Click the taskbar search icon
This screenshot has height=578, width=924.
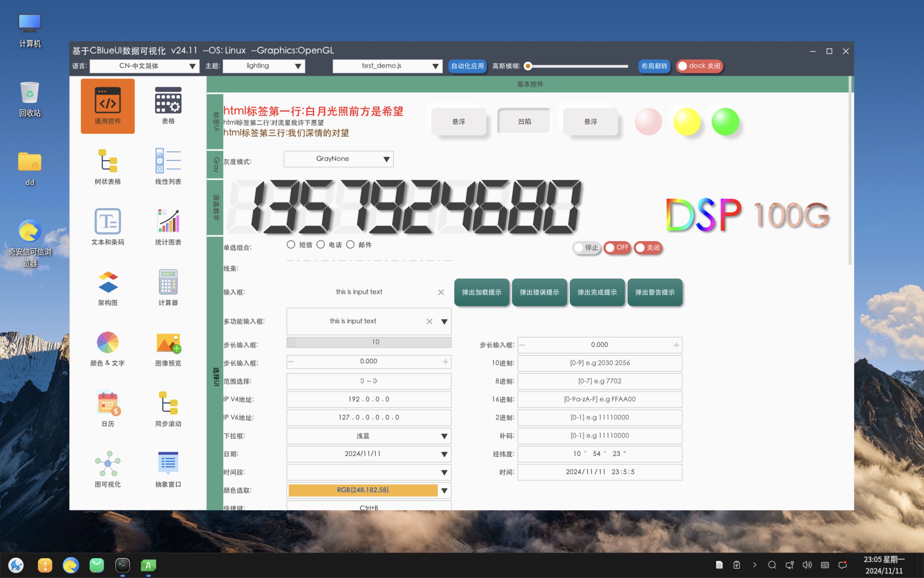pos(772,565)
